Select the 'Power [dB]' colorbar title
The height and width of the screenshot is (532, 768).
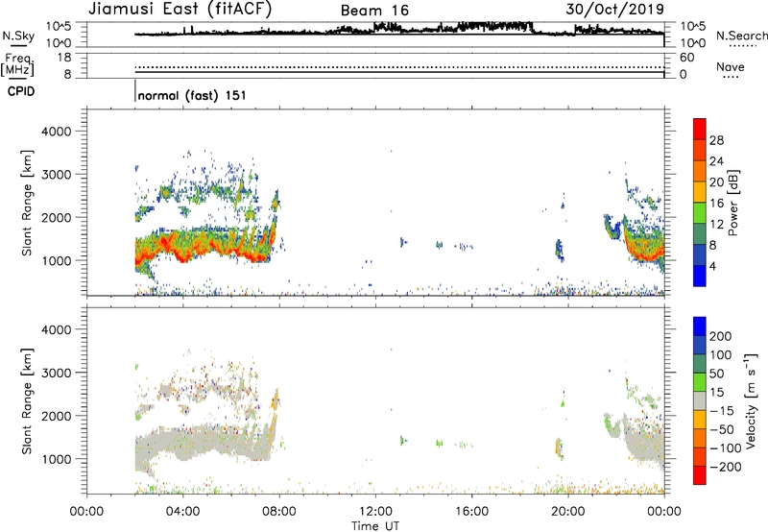[x=732, y=203]
